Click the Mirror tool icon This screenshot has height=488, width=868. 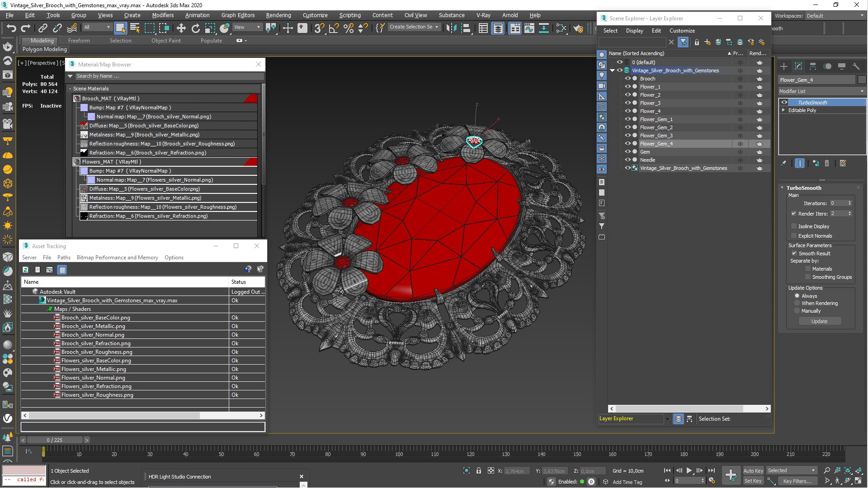pos(451,28)
